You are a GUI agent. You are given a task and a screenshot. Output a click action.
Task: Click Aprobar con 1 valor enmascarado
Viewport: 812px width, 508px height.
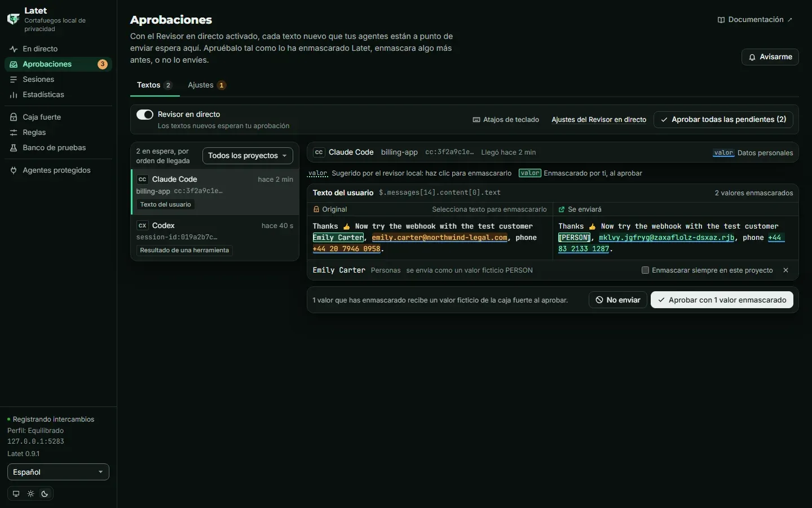click(x=722, y=300)
